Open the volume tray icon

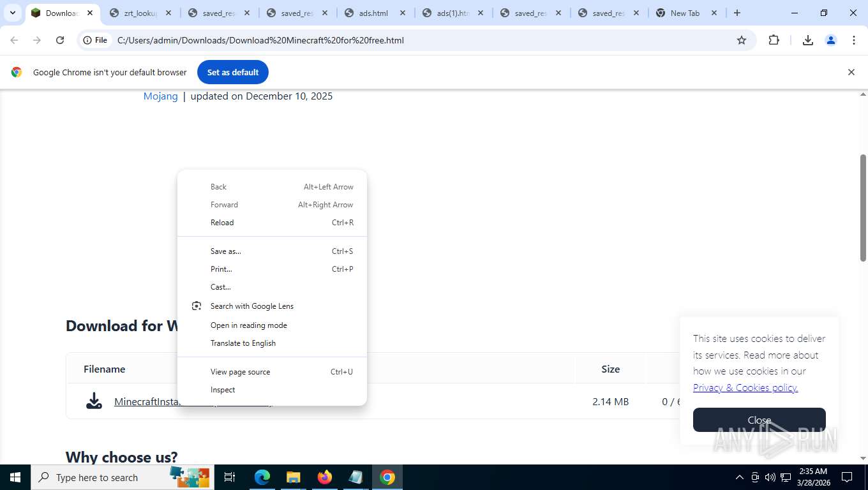pos(770,477)
